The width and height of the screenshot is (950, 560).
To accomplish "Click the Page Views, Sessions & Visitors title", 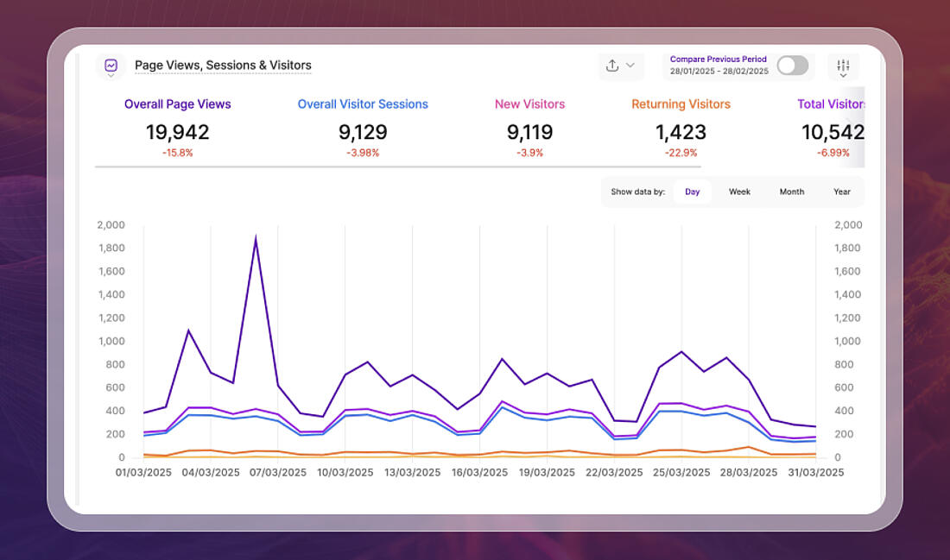I will click(223, 65).
